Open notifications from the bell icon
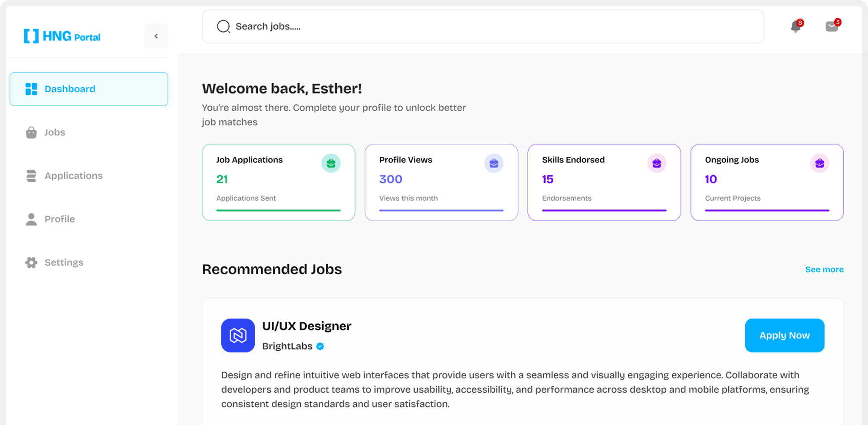Screen dimensions: 868x425 (x=795, y=26)
